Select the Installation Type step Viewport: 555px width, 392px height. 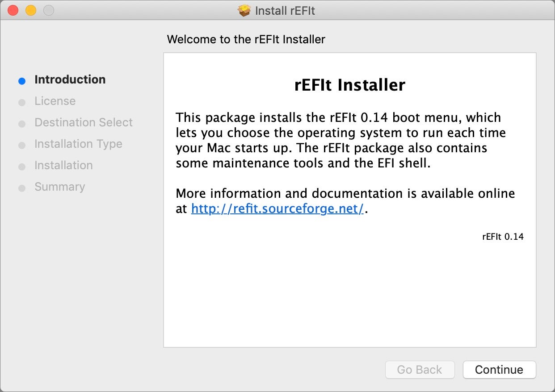(x=78, y=144)
